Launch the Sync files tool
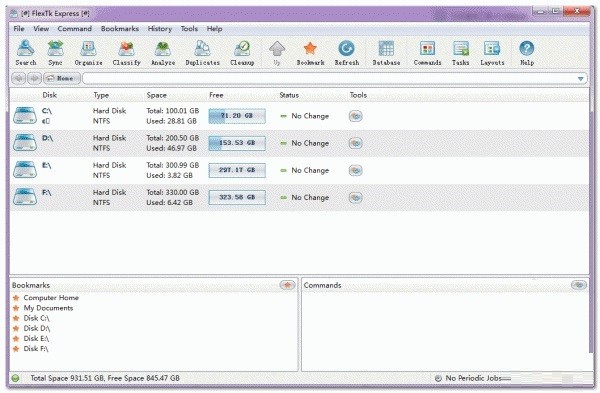This screenshot has width=600, height=393. [x=55, y=52]
